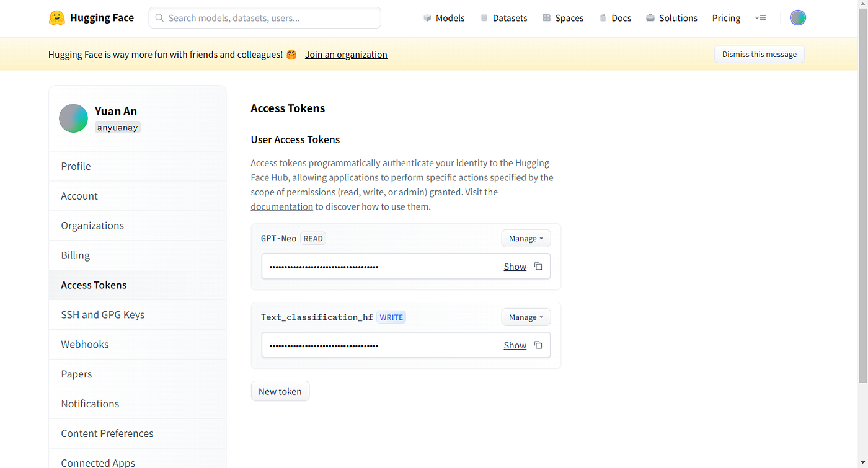Create a New token
Viewport: 868px width, 468px height.
(280, 392)
